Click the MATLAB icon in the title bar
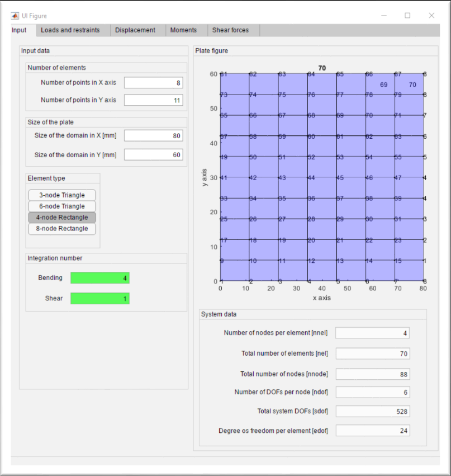Image resolution: width=451 pixels, height=476 pixels. [14, 16]
